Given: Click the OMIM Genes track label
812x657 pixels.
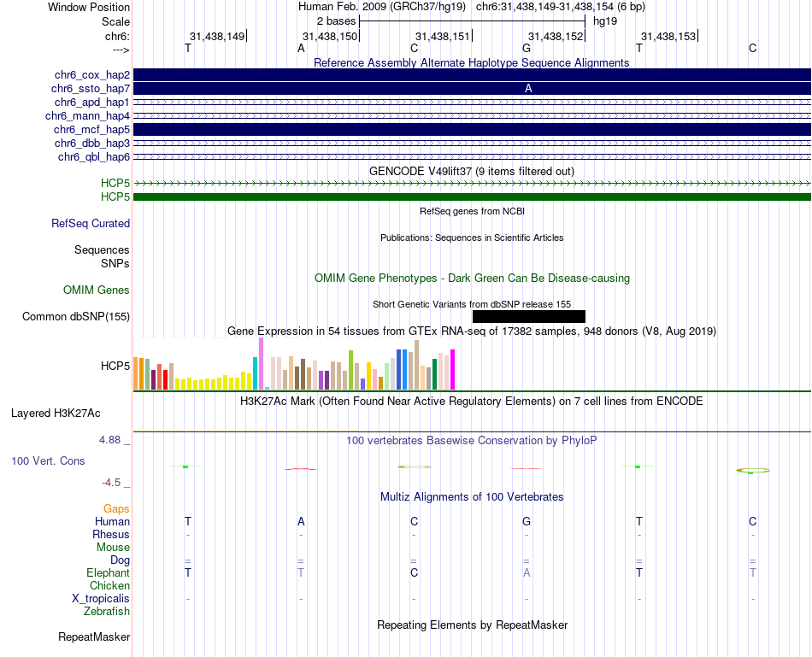Looking at the screenshot, I should tap(97, 290).
